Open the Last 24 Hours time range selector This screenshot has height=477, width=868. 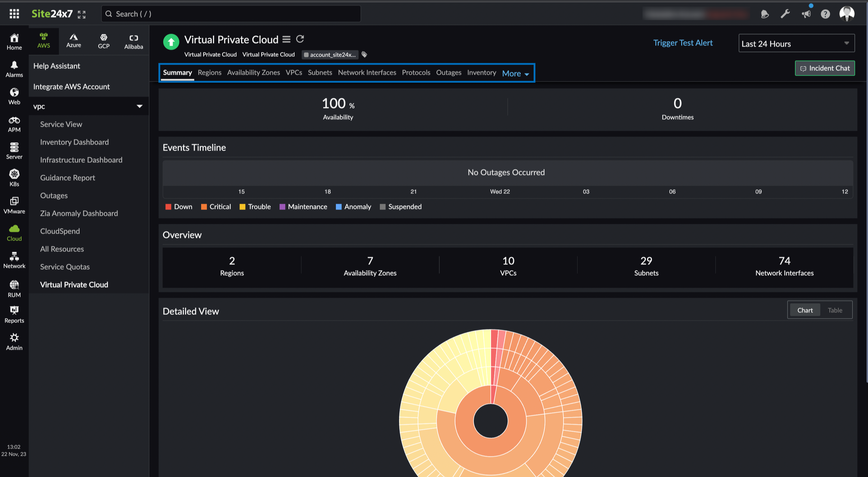796,43
